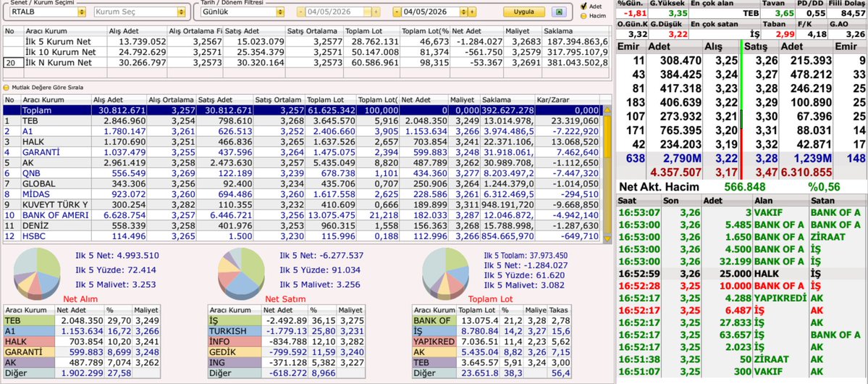
Task: Export the table to Excel icon
Action: point(559,12)
